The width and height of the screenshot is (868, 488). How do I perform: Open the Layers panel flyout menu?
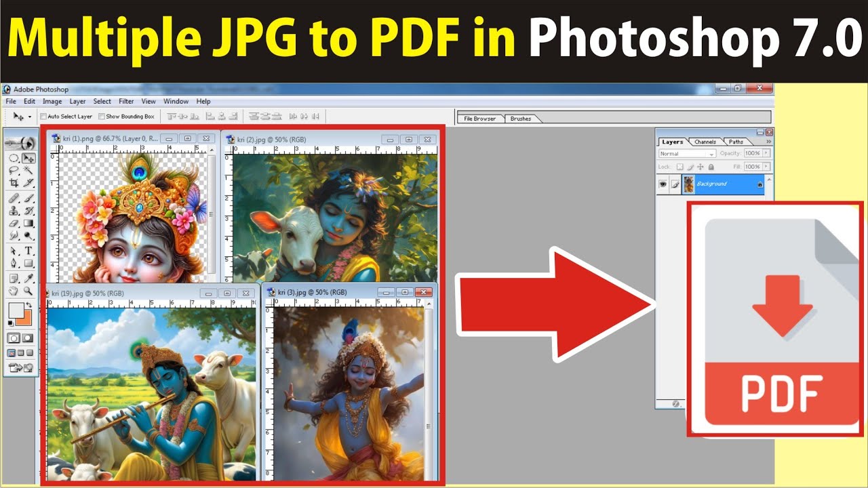click(x=769, y=142)
